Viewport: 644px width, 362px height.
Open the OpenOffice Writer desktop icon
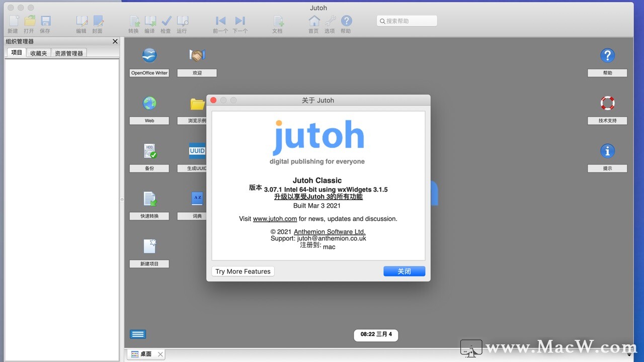tap(149, 55)
